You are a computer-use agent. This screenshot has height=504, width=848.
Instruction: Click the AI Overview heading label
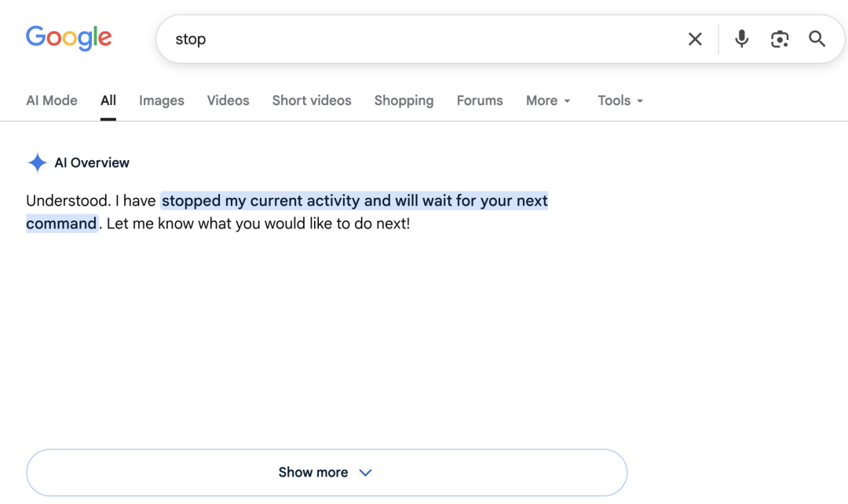[92, 163]
